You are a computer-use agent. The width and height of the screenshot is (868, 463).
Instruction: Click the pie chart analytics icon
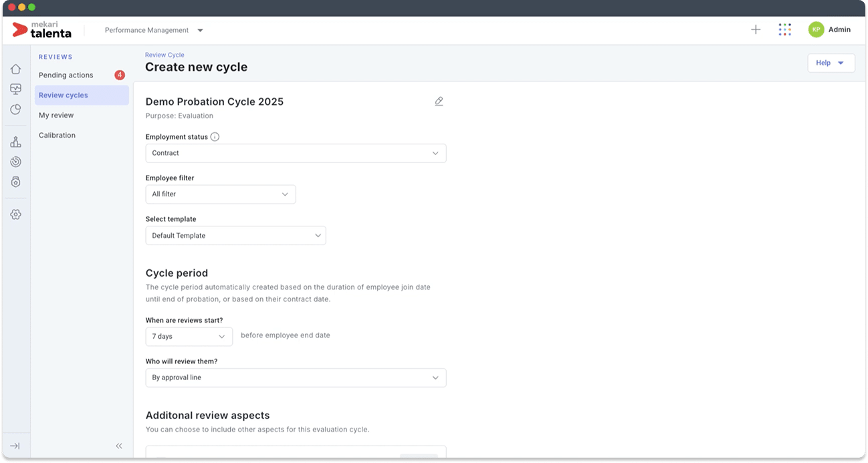point(15,110)
